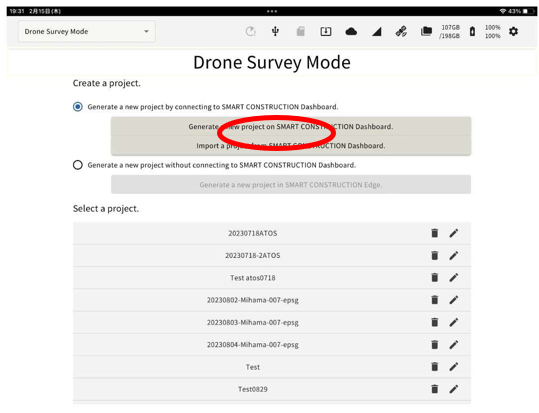Delete project Test0829 with trash icon
Viewport: 539px width, 413px height.
(x=434, y=389)
